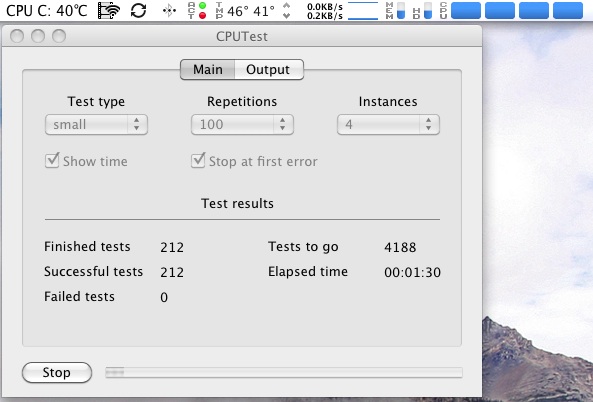Open the Repetitions dropdown showing 100
This screenshot has width=593, height=402.
[x=242, y=124]
